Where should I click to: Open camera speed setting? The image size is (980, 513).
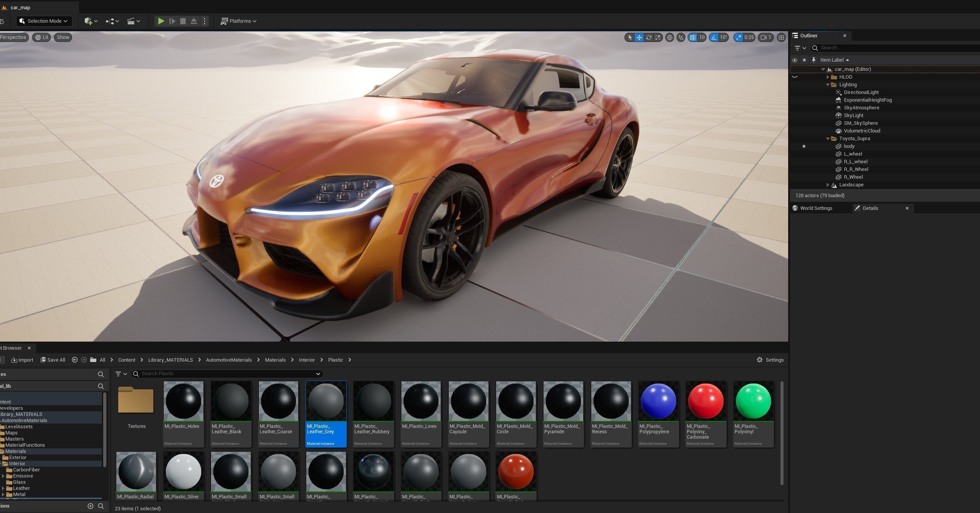(x=766, y=37)
